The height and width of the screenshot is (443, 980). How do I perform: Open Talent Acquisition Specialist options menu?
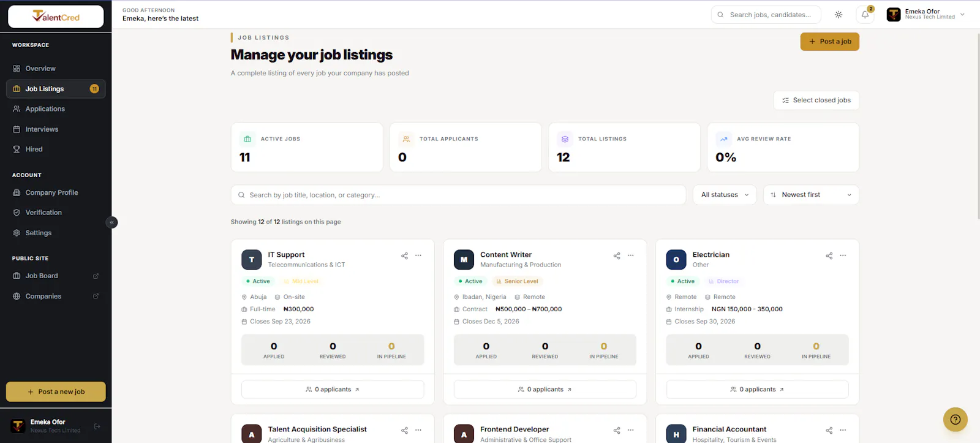coord(418,430)
